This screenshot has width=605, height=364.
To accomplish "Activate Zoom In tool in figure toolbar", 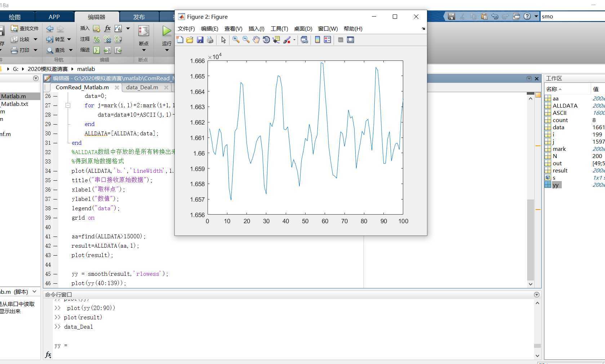I will [x=236, y=40].
